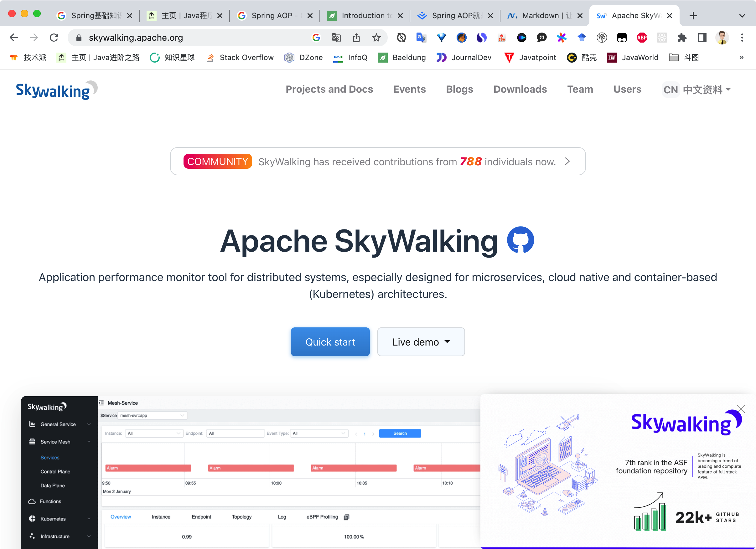Click the colorful pinwheel extension icon
This screenshot has width=756, height=549.
[x=562, y=38]
